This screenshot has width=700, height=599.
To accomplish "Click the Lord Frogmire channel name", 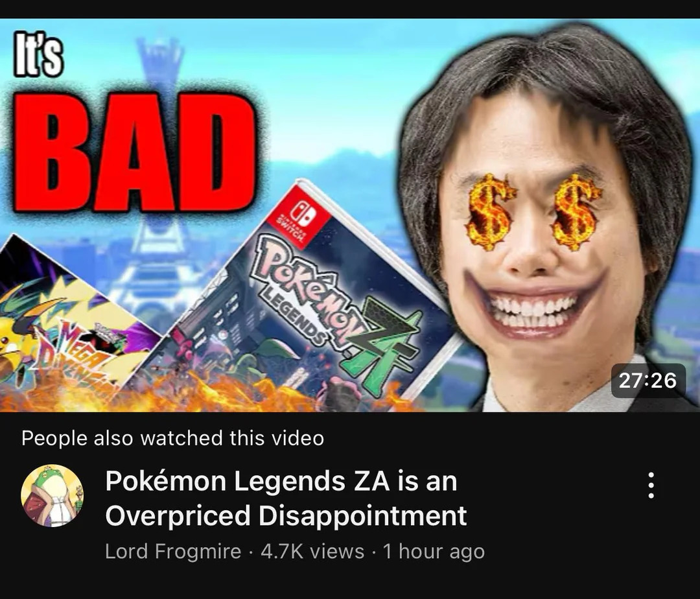I will (173, 551).
